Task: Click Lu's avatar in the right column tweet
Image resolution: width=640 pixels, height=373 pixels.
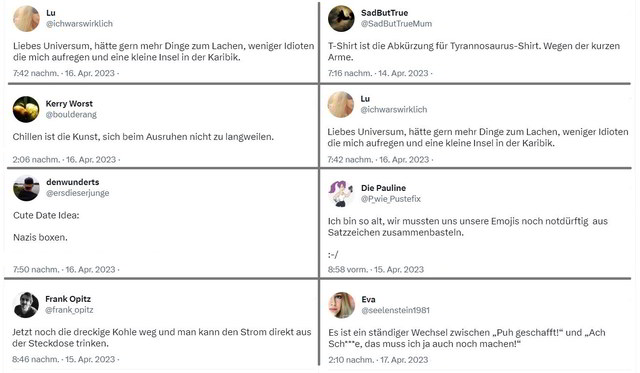Action: [341, 104]
